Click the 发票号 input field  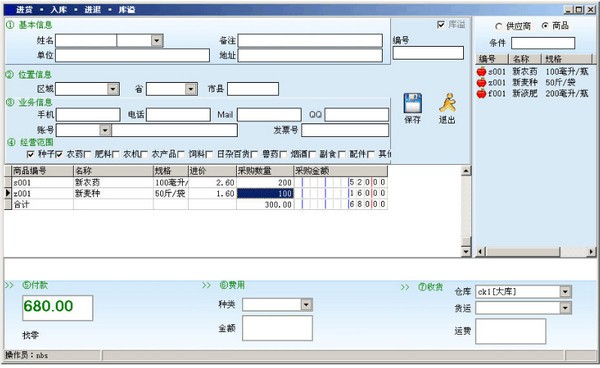[x=345, y=130]
